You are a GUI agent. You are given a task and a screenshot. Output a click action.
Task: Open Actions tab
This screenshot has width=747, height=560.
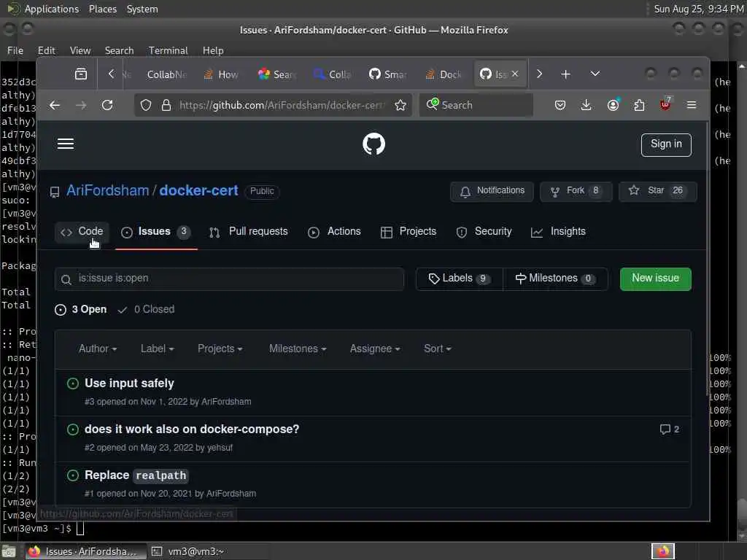334,232
